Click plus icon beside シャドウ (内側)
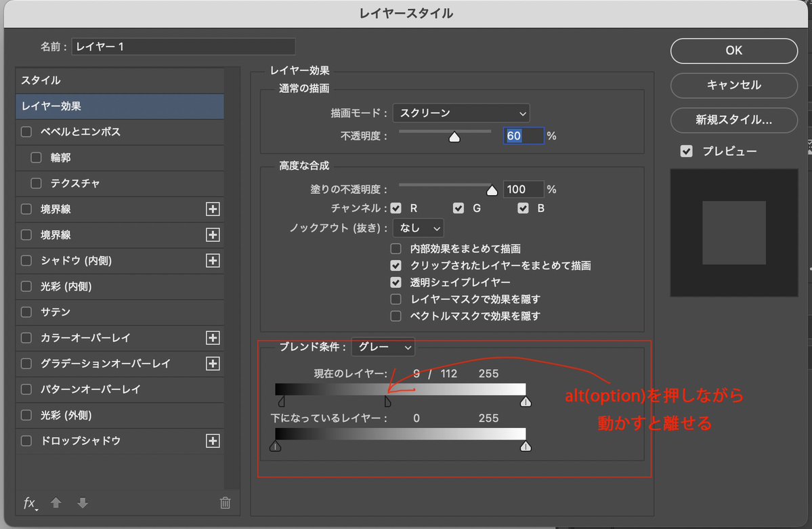The image size is (812, 529). 213,260
